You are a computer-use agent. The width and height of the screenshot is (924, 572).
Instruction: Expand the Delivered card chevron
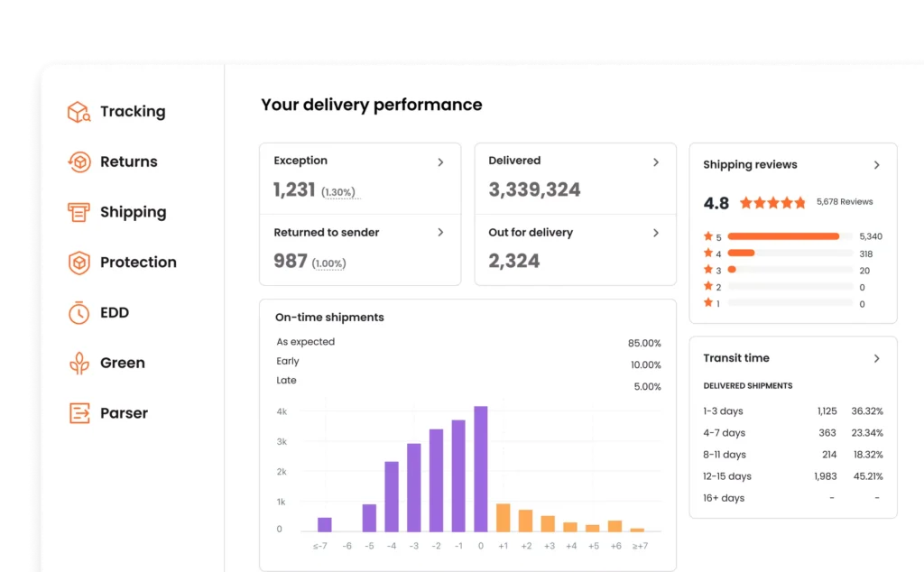[656, 162]
